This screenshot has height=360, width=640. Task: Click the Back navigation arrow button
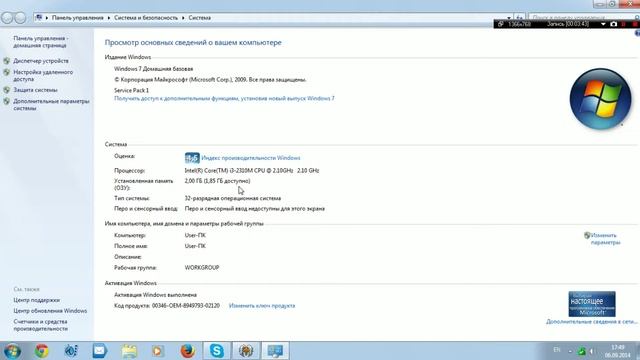click(x=7, y=18)
